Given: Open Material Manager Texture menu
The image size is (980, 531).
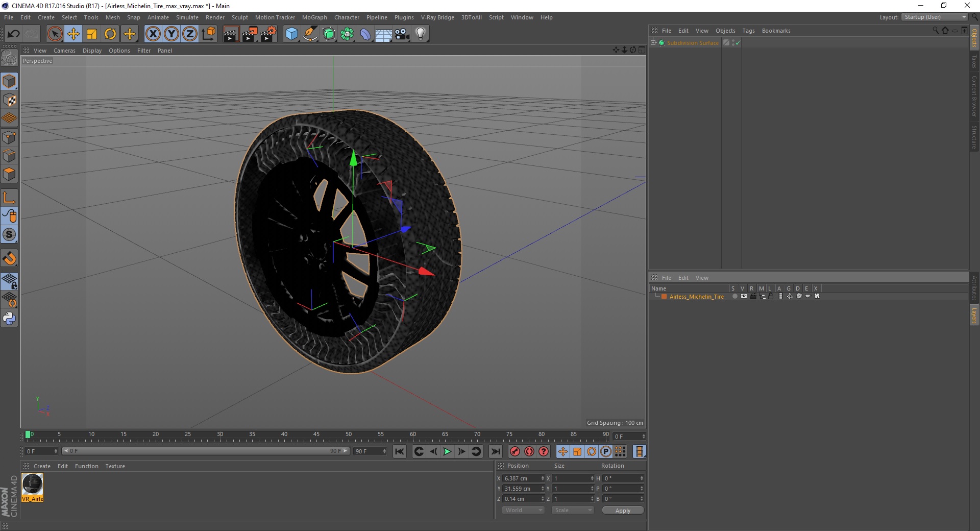Looking at the screenshot, I should [x=115, y=466].
